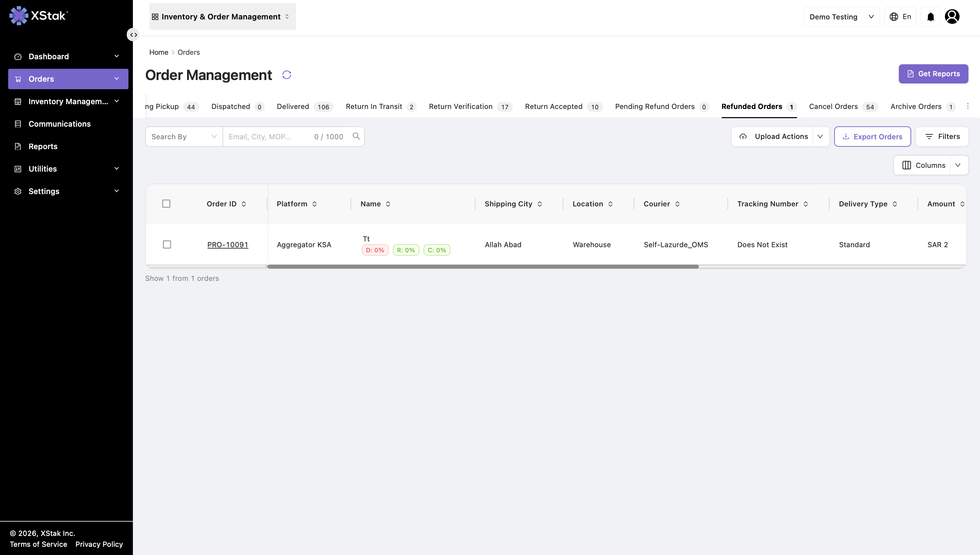The height and width of the screenshot is (555, 980).
Task: Sort by Name column
Action: coord(388,204)
